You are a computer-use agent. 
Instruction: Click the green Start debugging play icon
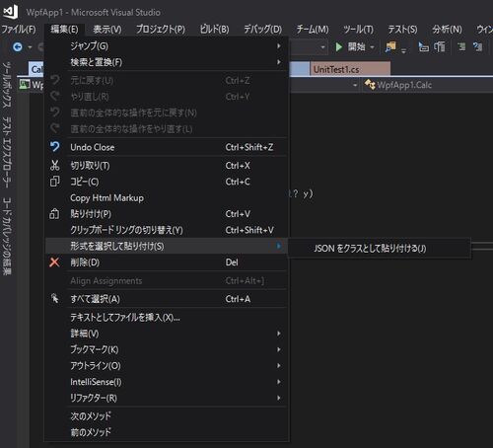338,47
